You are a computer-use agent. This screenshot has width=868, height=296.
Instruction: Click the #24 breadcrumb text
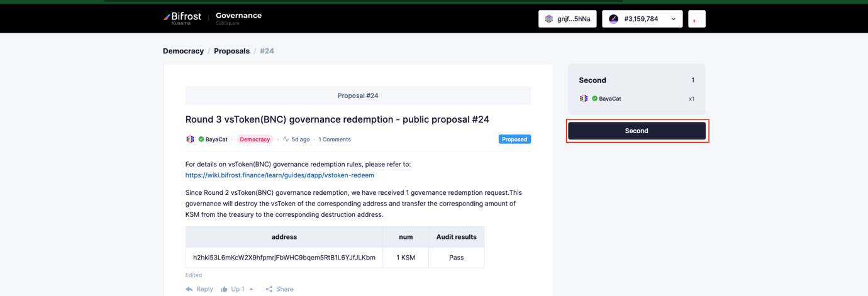(x=267, y=51)
